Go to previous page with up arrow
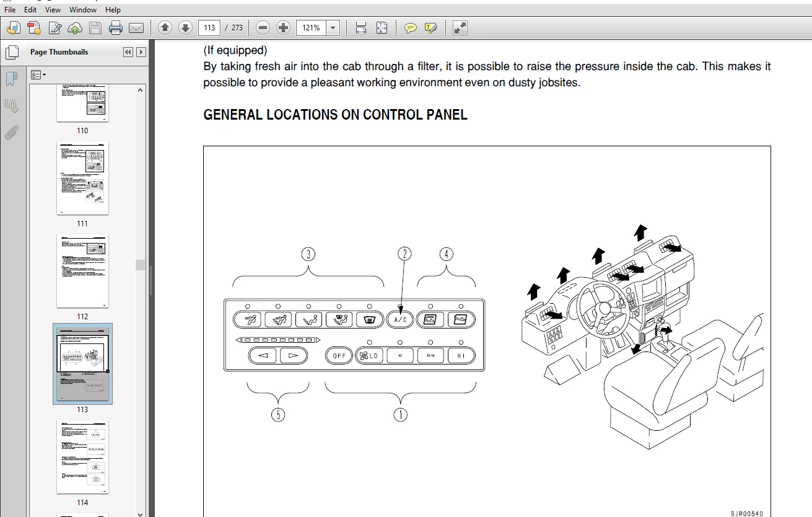The image size is (812, 517). point(165,28)
